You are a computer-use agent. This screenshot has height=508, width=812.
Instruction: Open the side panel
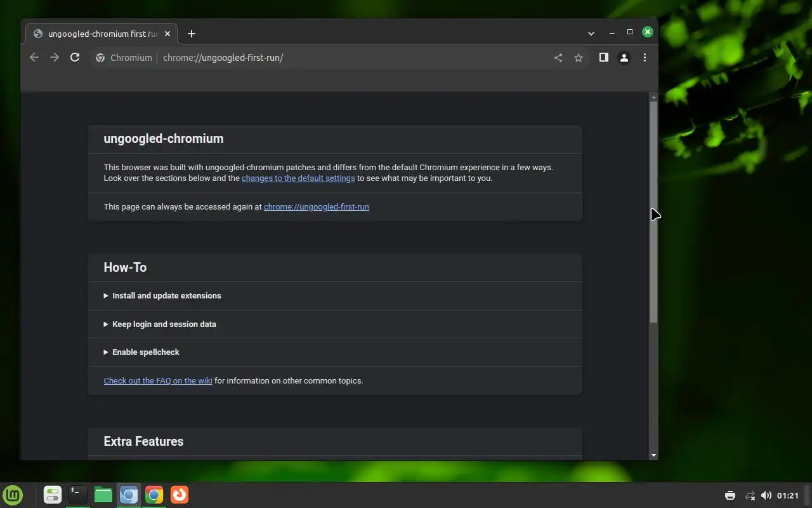pos(604,58)
